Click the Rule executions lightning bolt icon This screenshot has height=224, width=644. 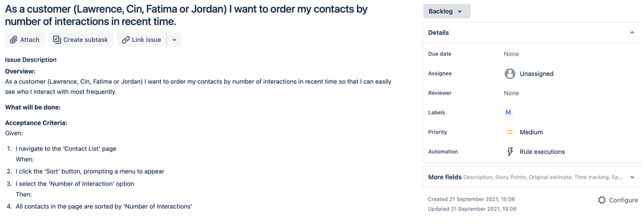click(510, 152)
